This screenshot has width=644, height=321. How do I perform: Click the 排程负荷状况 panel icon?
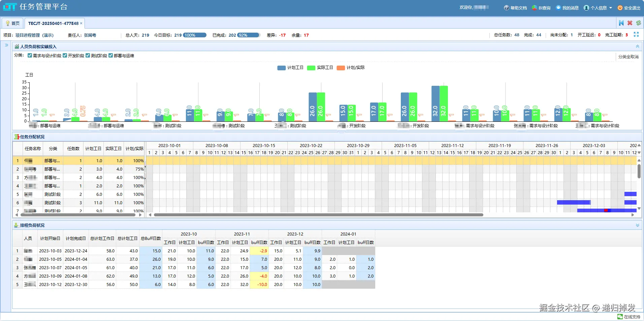click(17, 225)
